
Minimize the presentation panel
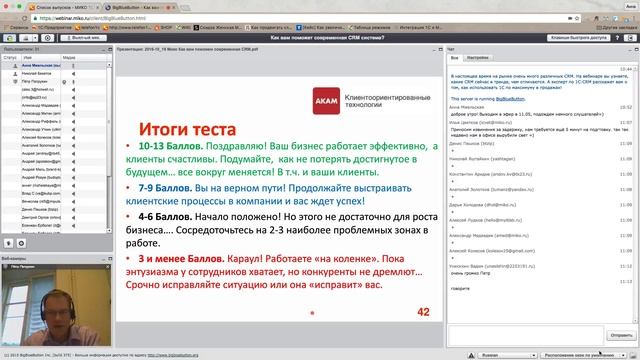click(x=434, y=49)
